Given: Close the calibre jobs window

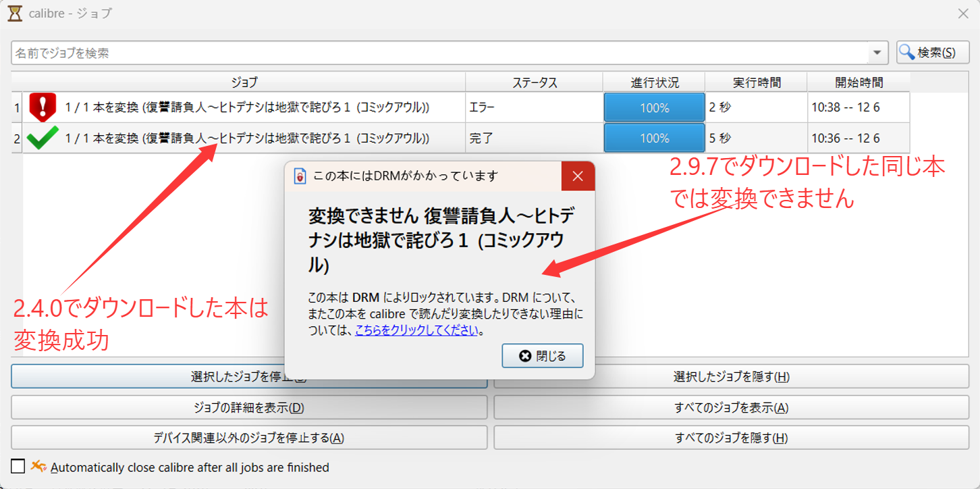Looking at the screenshot, I should 963,14.
